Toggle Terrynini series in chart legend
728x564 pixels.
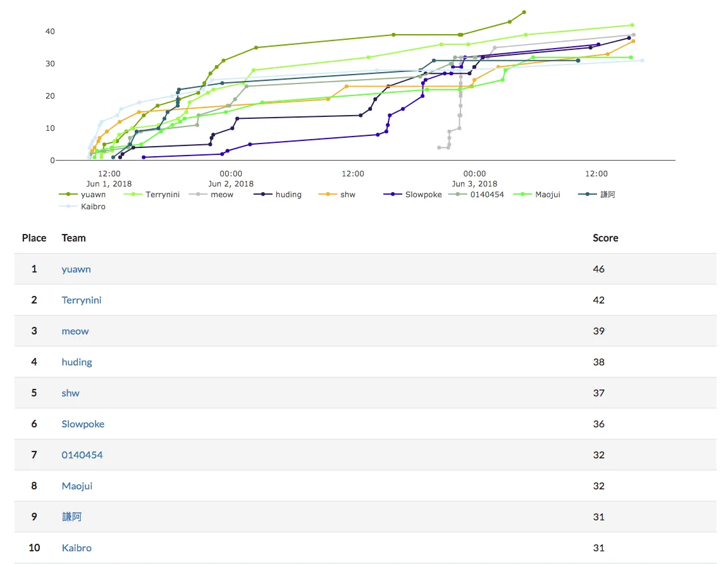[152, 195]
